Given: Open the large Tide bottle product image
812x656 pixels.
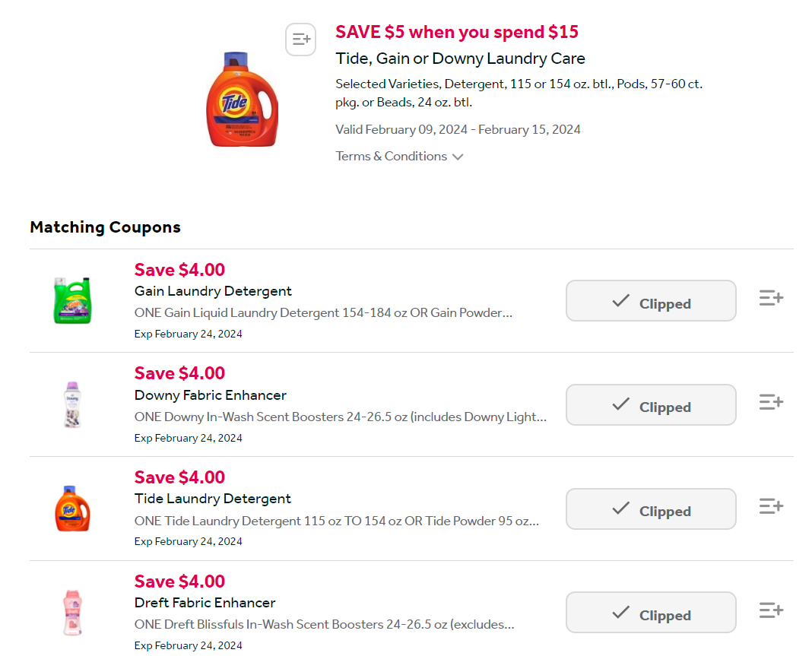Looking at the screenshot, I should (242, 100).
